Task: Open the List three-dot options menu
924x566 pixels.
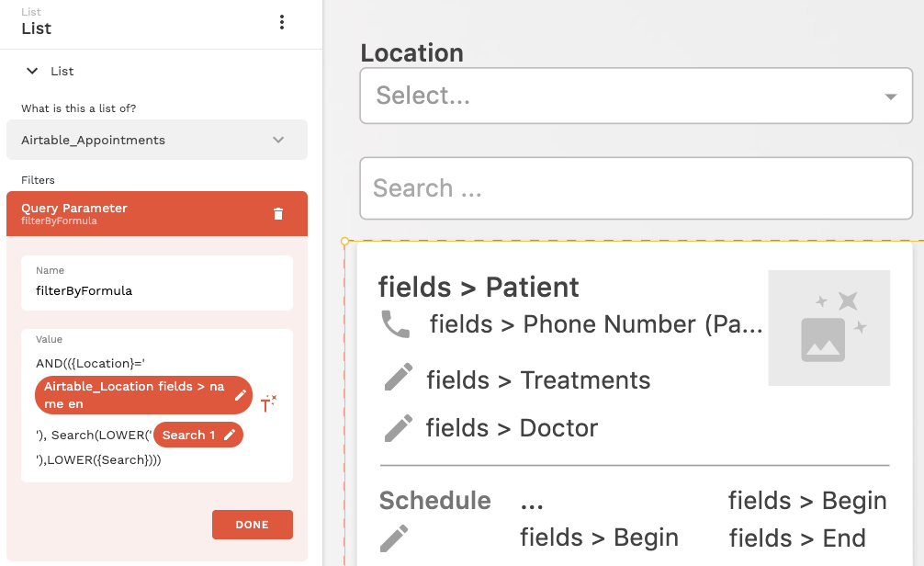Action: 282,23
